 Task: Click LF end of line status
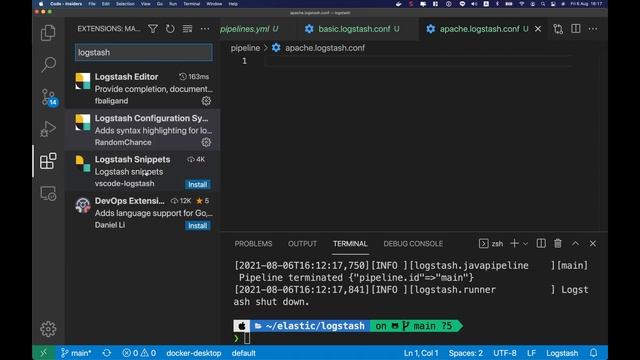tap(531, 353)
